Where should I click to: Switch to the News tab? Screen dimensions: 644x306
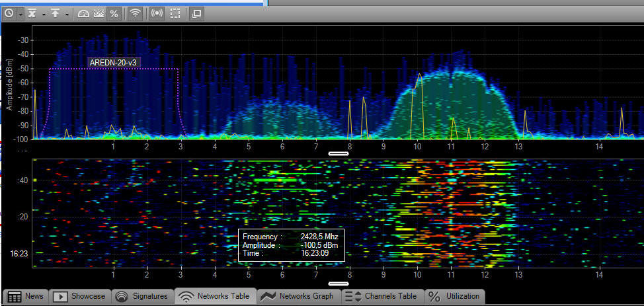coord(26,296)
